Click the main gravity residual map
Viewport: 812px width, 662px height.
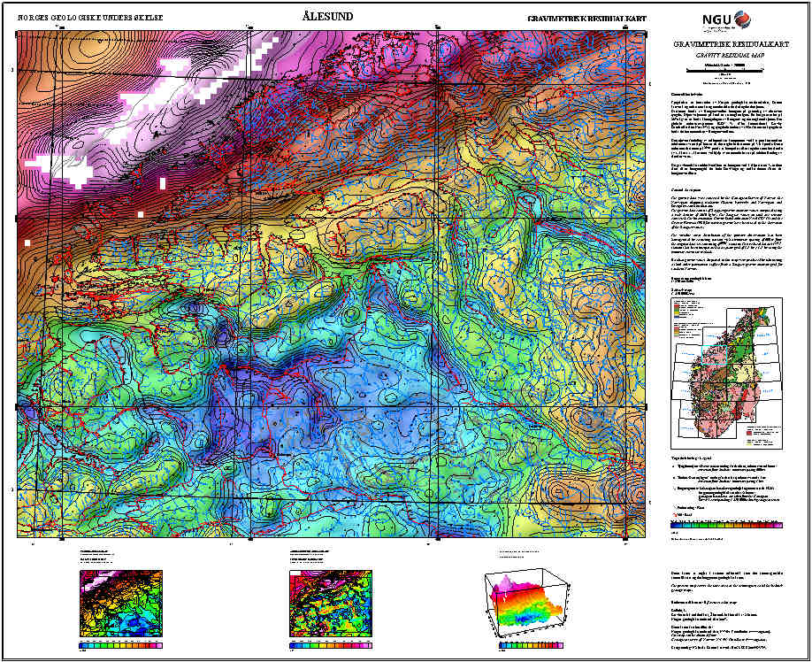[x=332, y=283]
